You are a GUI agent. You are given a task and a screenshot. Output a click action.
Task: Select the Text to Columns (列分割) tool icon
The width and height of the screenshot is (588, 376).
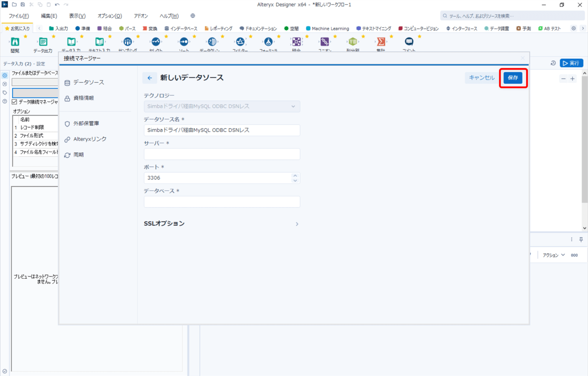click(x=353, y=42)
